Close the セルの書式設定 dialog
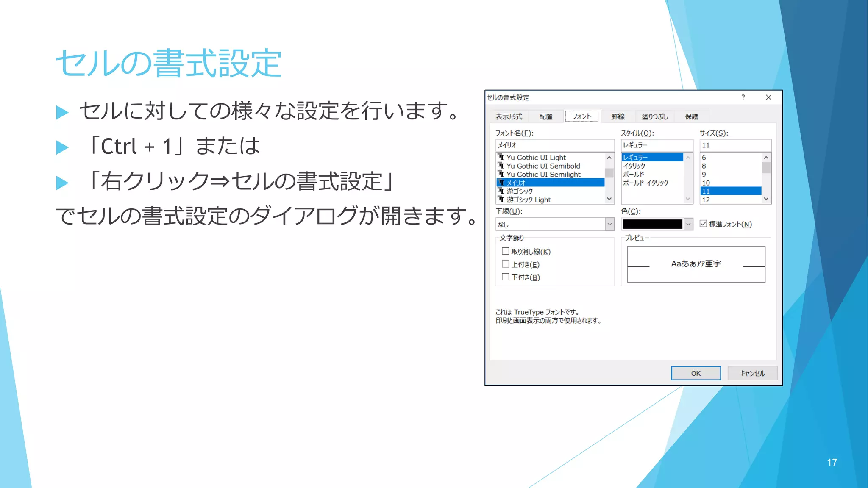The image size is (868, 488). (x=768, y=97)
